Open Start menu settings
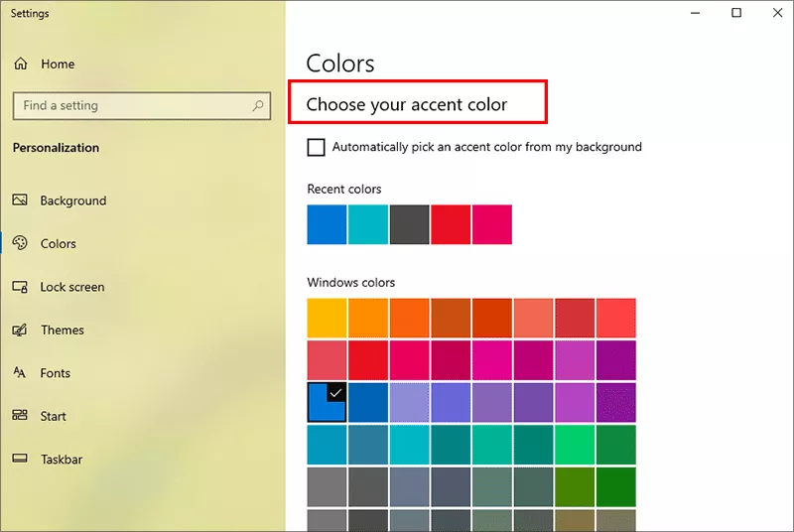 [x=54, y=416]
